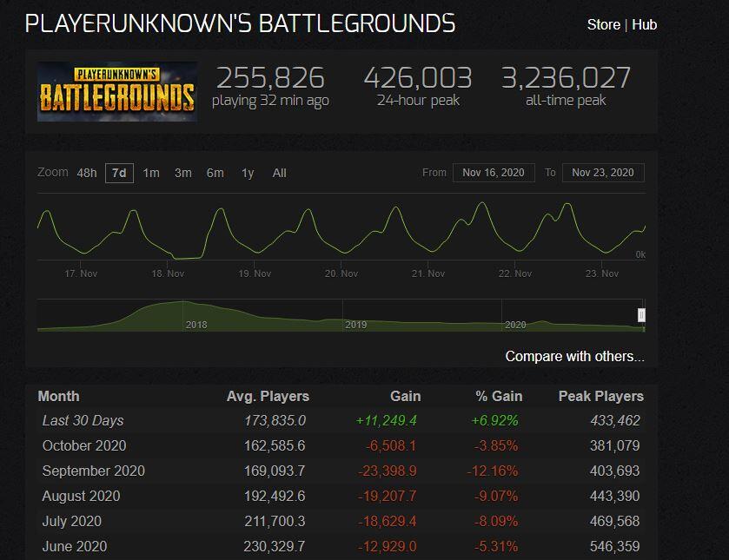
Task: Click 2019 in the overview timeline
Action: (x=355, y=325)
